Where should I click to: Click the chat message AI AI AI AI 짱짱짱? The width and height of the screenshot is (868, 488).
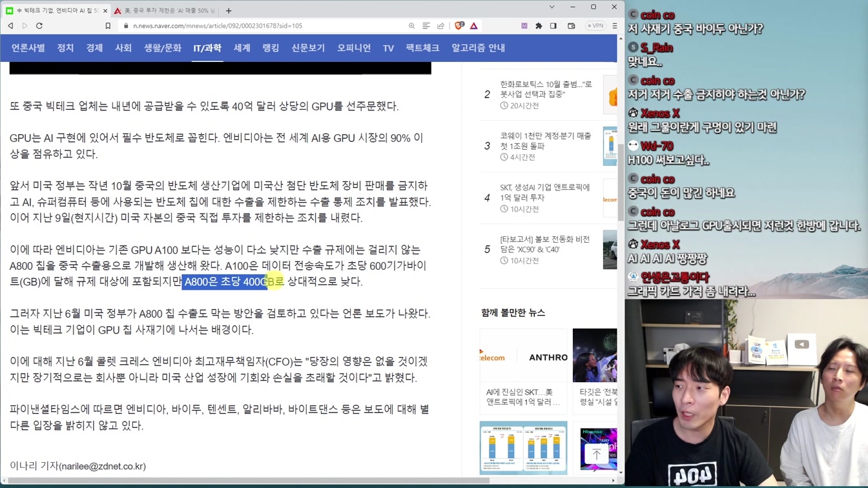pos(667,258)
